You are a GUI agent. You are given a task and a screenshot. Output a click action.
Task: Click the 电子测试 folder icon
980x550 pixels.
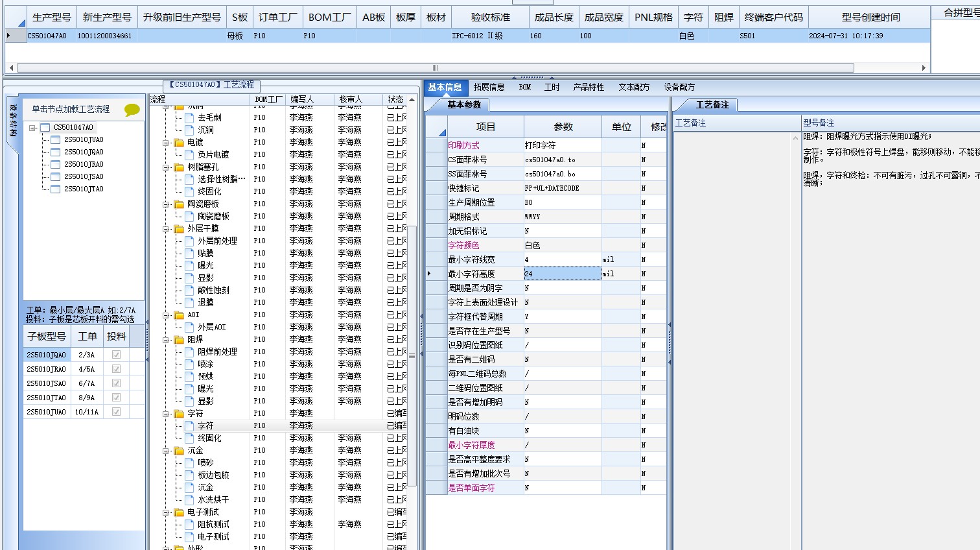point(180,512)
